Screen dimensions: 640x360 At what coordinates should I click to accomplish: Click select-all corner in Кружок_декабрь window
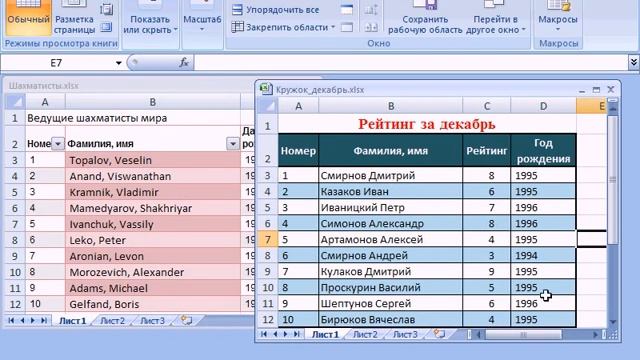click(x=268, y=106)
